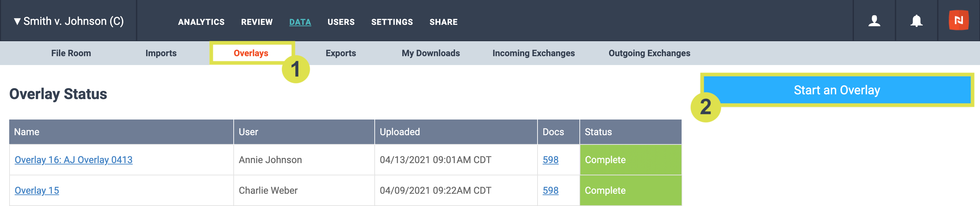Open Settings in the top navigation

click(392, 22)
